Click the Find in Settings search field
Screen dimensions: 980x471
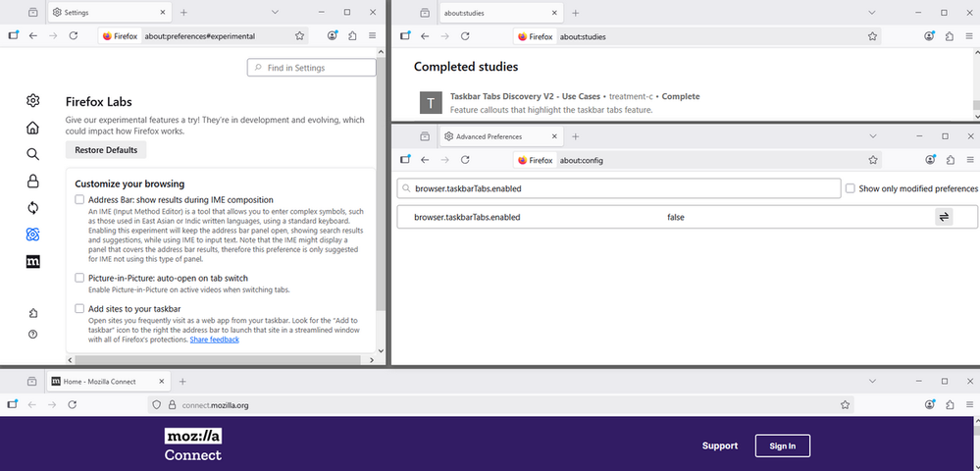312,68
